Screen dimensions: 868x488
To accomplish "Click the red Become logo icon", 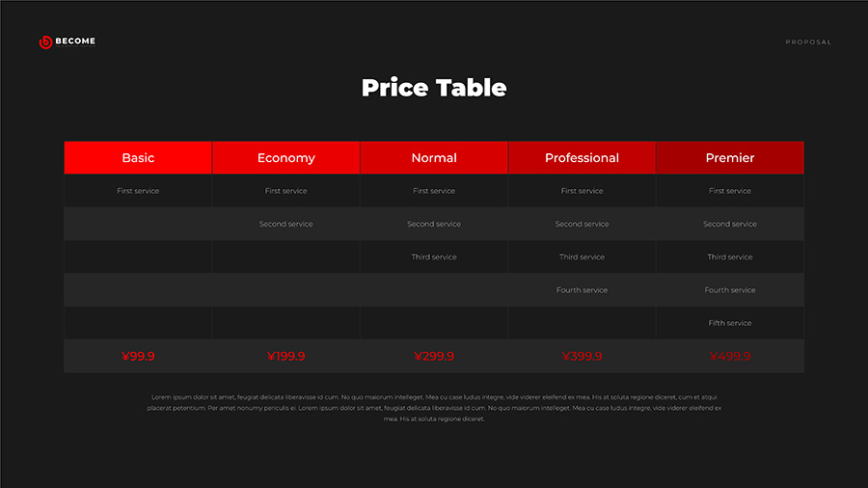I will tap(44, 42).
